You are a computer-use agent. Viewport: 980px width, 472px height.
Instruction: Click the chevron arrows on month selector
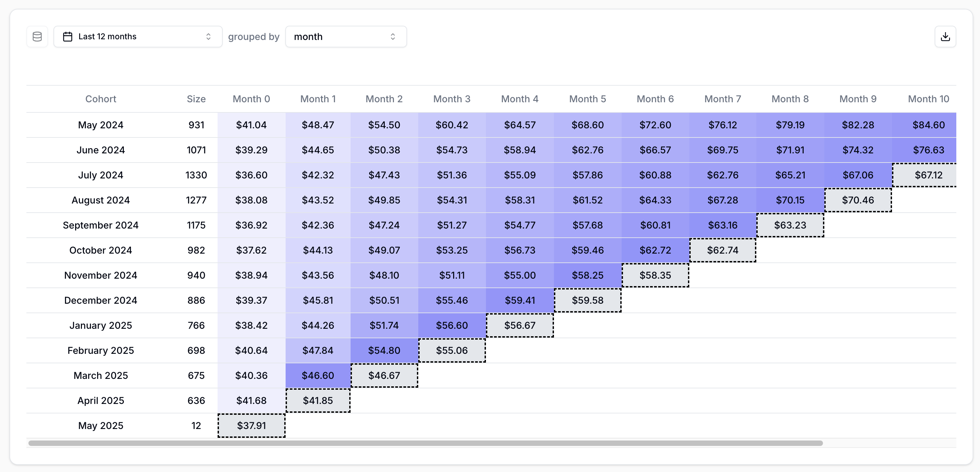393,37
